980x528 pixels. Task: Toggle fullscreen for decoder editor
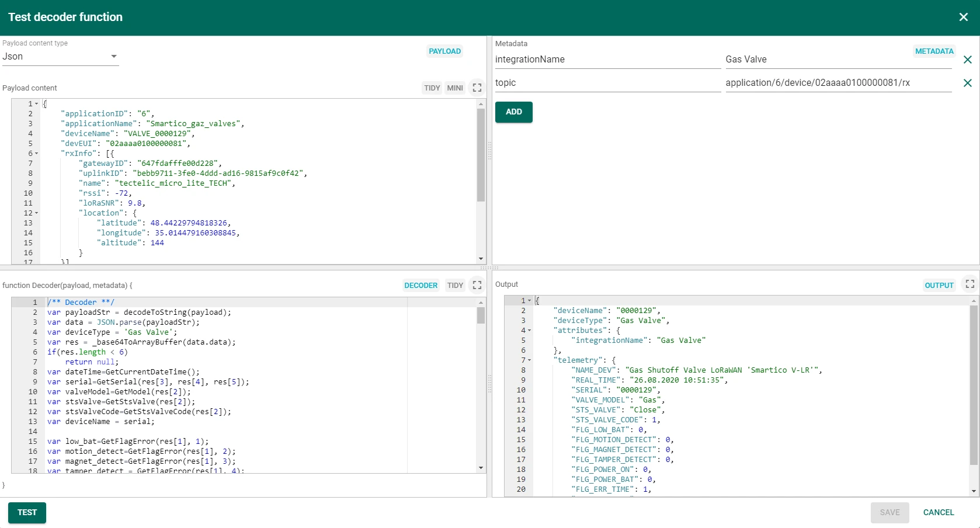coord(477,286)
